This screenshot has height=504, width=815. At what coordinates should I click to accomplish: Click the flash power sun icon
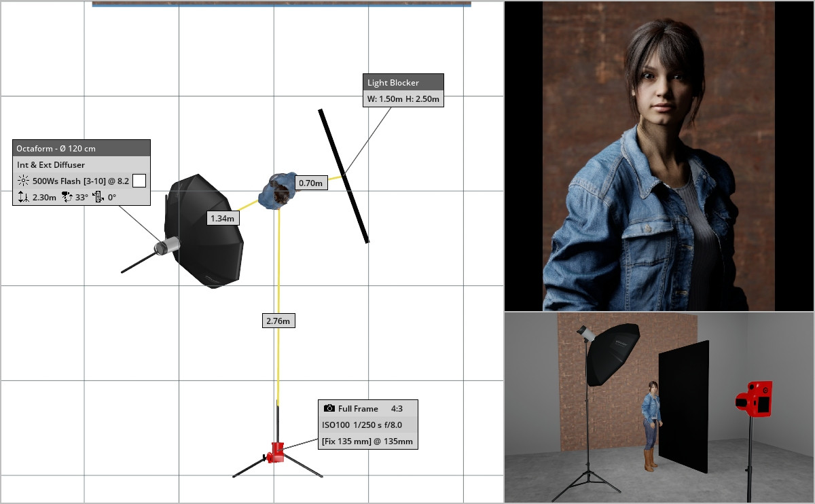(x=23, y=181)
